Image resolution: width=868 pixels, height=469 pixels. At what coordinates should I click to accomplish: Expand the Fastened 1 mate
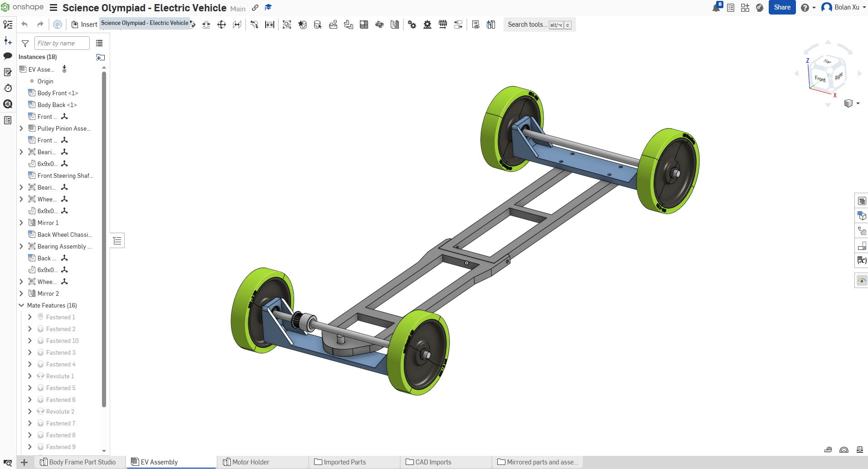tap(30, 317)
